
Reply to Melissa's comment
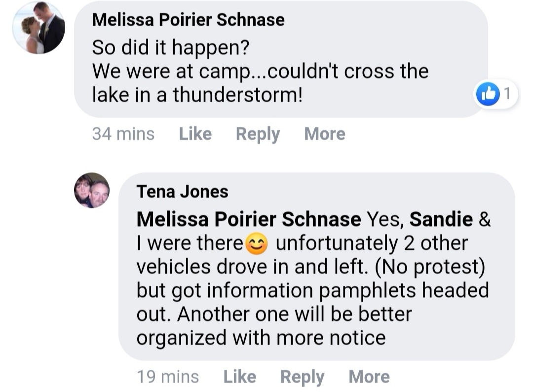[x=258, y=134]
